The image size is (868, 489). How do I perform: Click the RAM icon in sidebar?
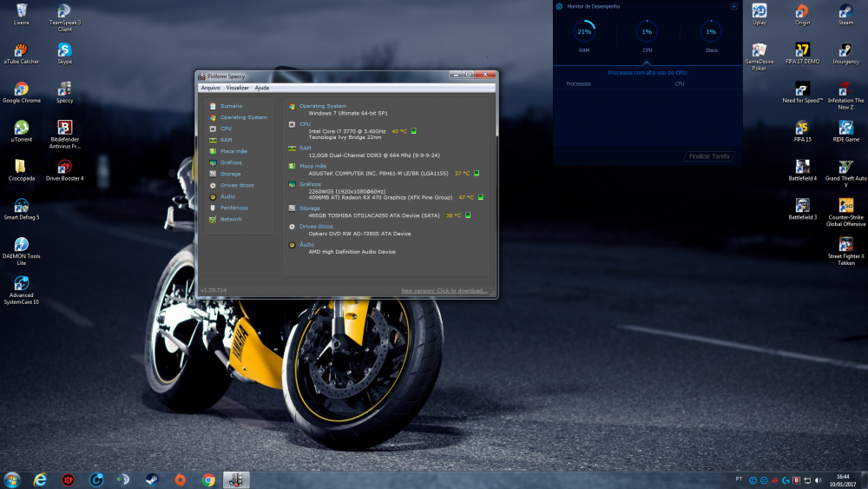click(214, 140)
